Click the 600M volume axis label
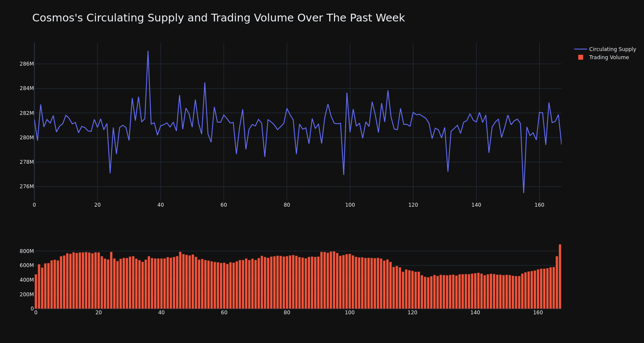This screenshot has width=644, height=343. [x=27, y=265]
